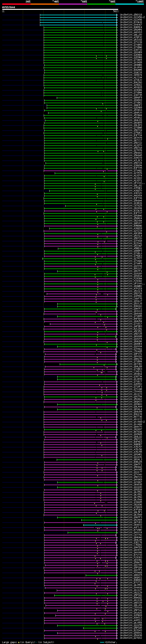The image size is (146, 644).
Task: Click the orange ~40% identity legend segment
Action: 45,4
